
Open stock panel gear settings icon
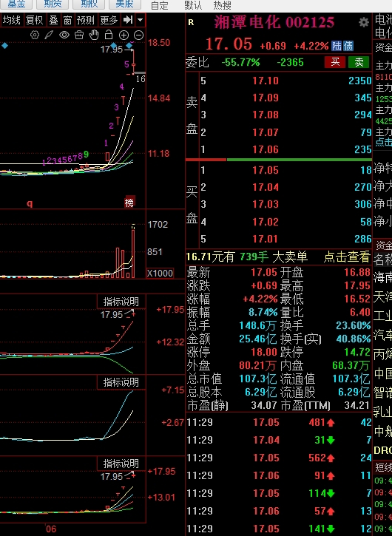pos(364,23)
